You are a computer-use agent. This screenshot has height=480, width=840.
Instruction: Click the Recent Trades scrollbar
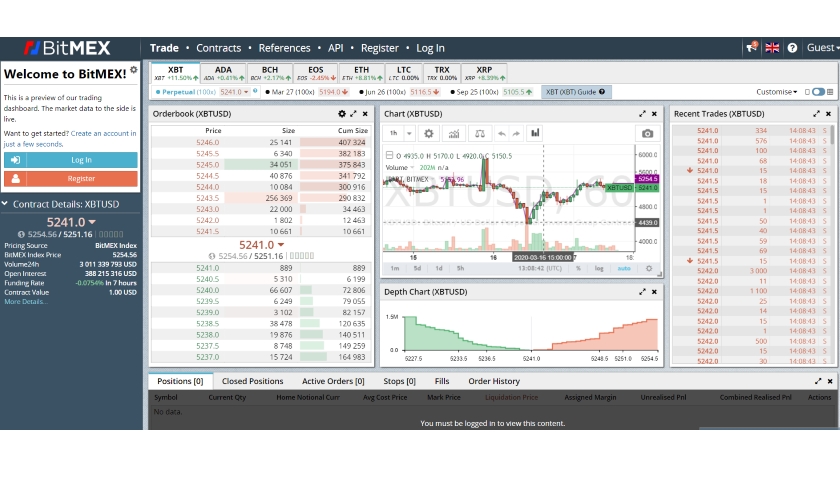(832, 135)
